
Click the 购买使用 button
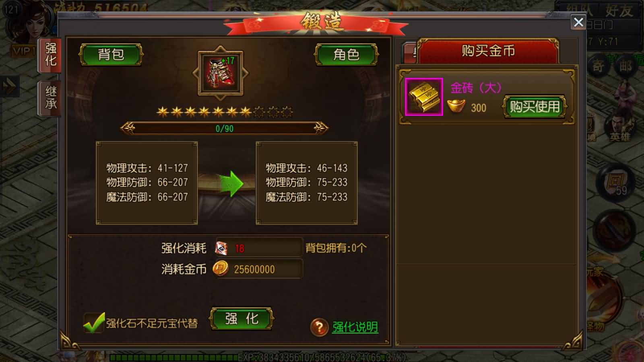pyautogui.click(x=535, y=107)
